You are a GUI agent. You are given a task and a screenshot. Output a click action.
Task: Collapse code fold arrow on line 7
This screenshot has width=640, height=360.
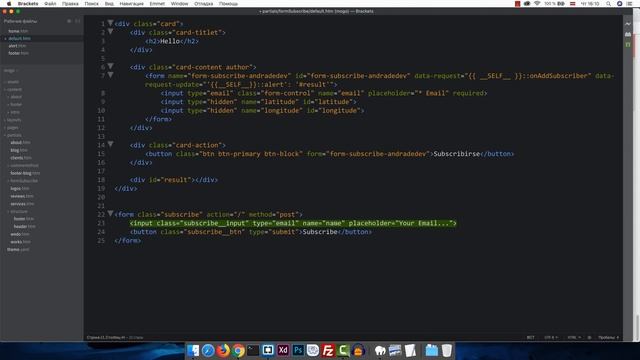(110, 75)
